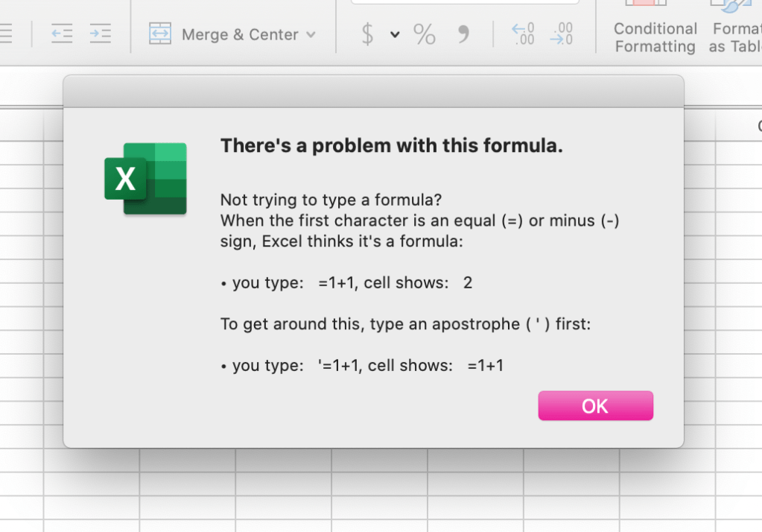The width and height of the screenshot is (762, 532).
Task: Click the Increase Decimal icon
Action: click(523, 34)
